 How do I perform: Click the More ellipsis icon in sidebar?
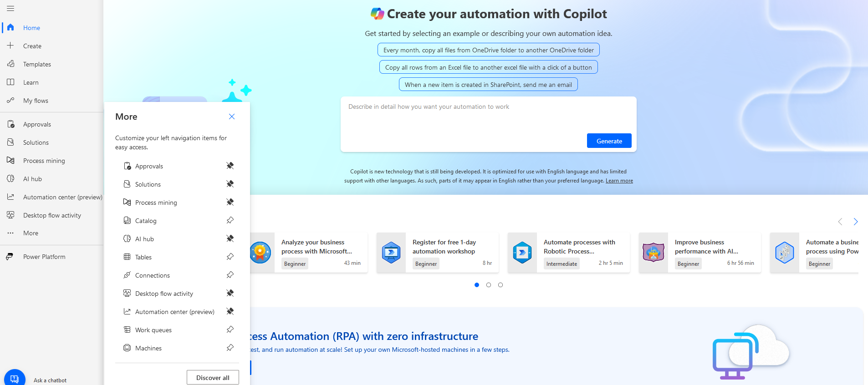[x=10, y=233]
